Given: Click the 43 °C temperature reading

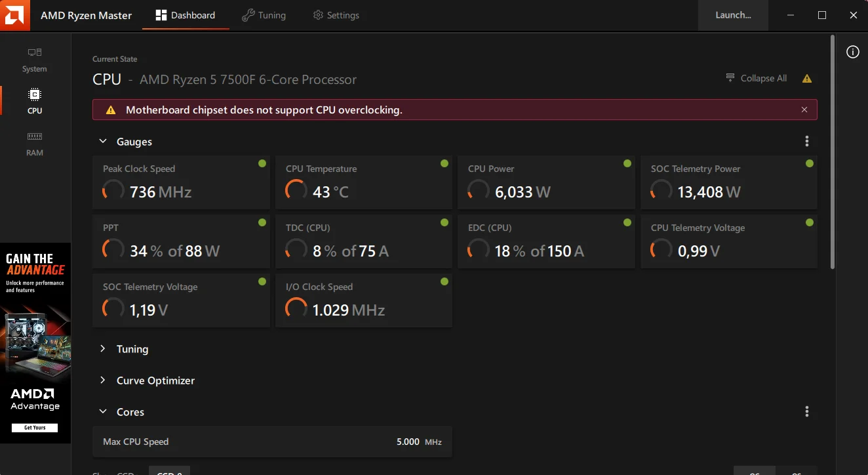Looking at the screenshot, I should [330, 192].
